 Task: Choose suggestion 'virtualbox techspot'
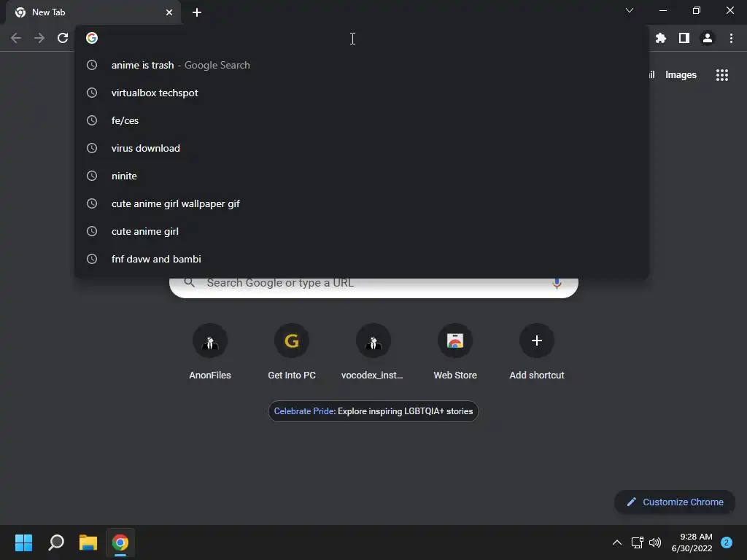click(x=361, y=93)
